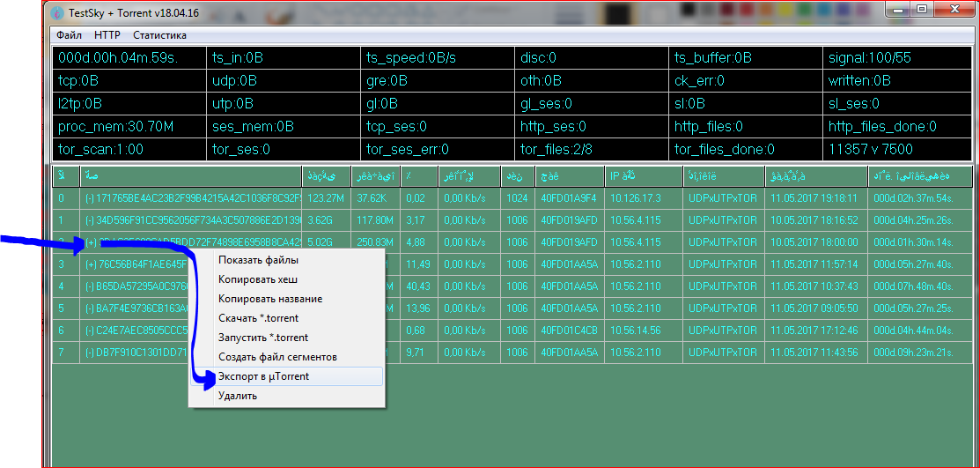Minimize the TestSky window

(x=898, y=10)
